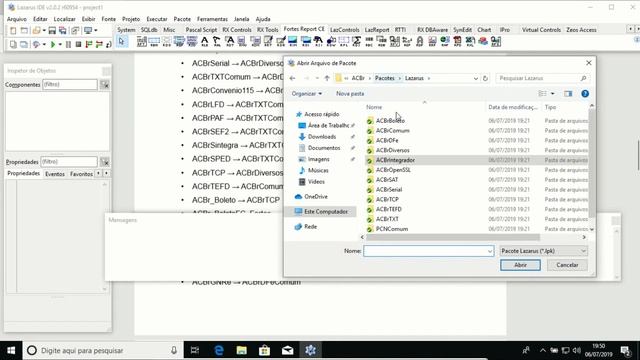The height and width of the screenshot is (360, 640).
Task: Click the Nome filename input field
Action: point(428,251)
